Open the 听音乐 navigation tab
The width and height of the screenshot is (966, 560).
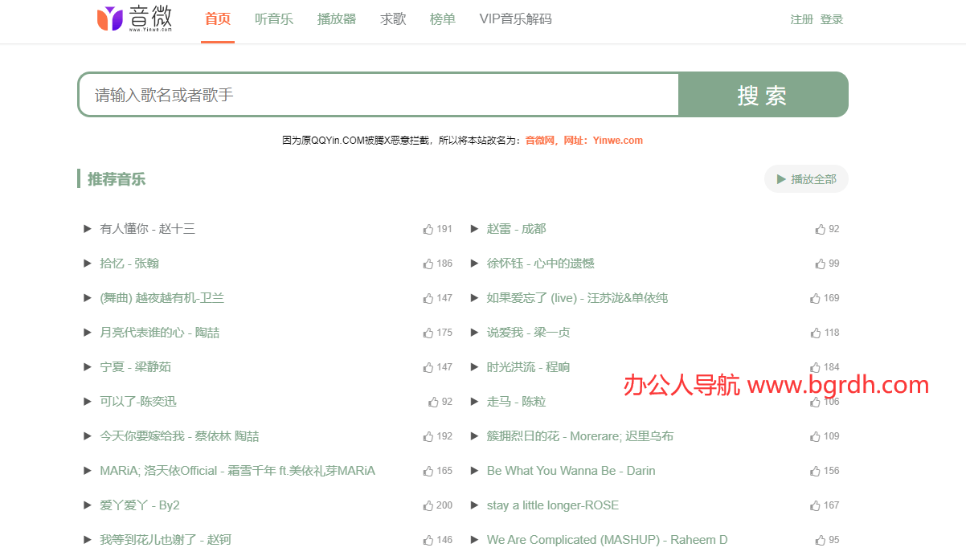coord(274,19)
